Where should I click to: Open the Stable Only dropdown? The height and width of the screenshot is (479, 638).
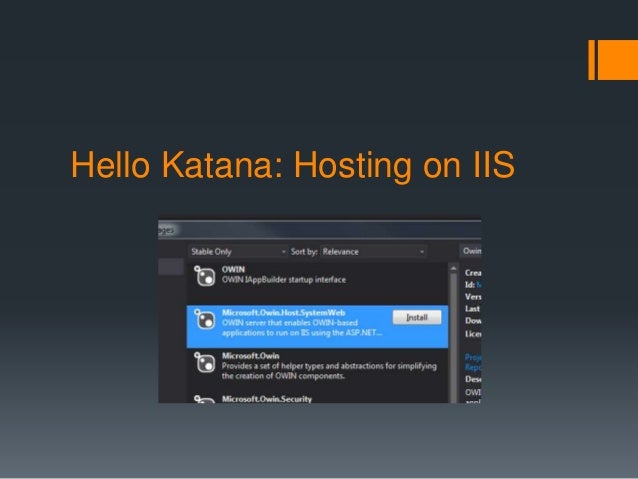[x=238, y=252]
